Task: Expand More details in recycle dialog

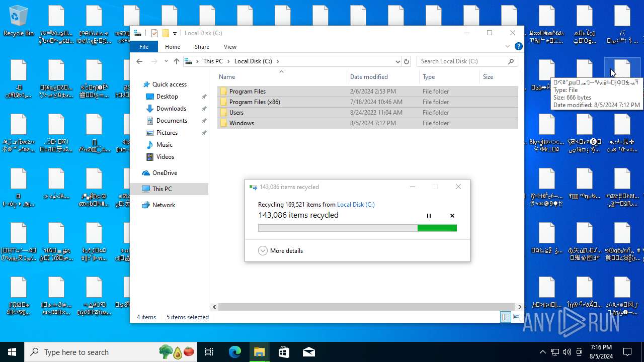Action: [x=280, y=251]
